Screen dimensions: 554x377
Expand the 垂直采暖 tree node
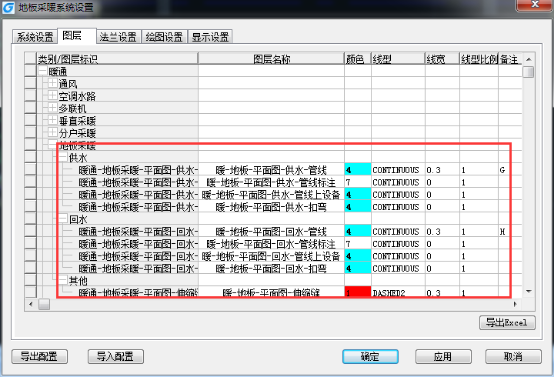pyautogui.click(x=53, y=120)
